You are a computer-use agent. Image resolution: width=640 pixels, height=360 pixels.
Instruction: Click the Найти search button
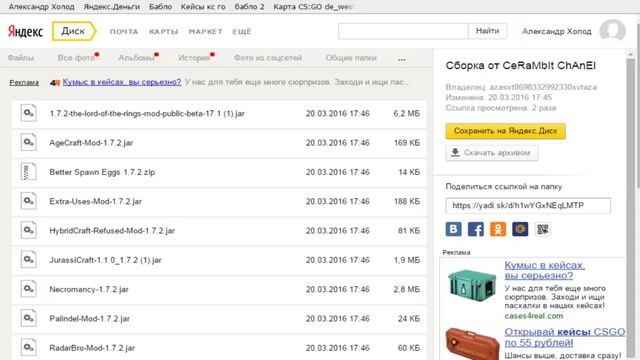[487, 31]
